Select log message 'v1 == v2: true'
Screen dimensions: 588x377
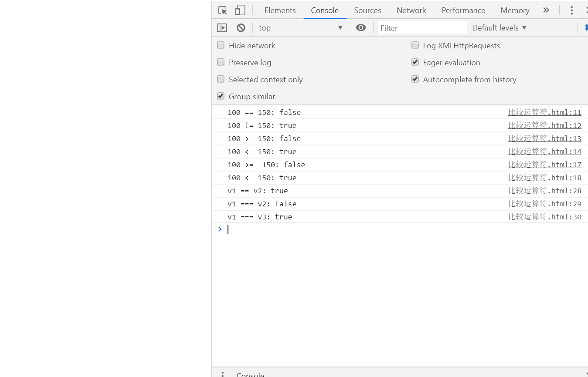click(258, 191)
